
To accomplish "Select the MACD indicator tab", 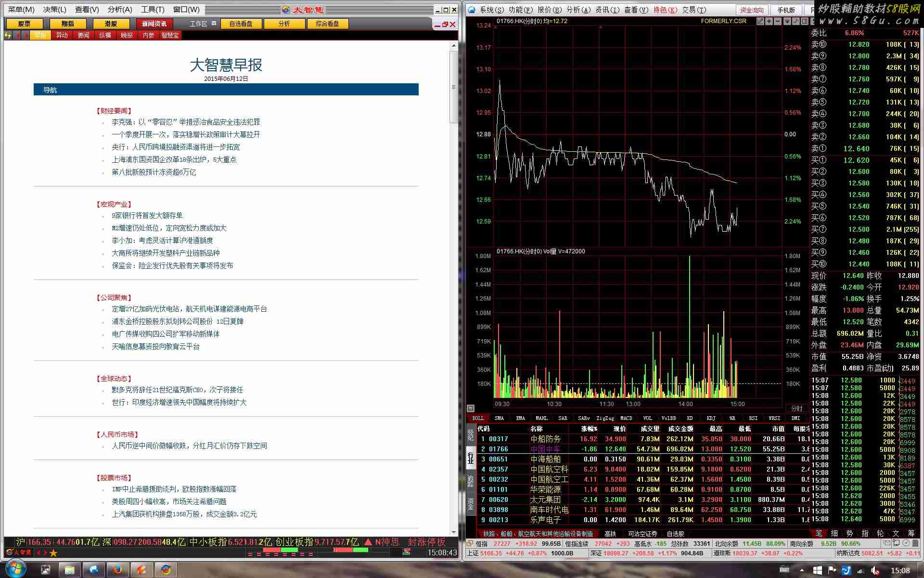I will pos(626,418).
